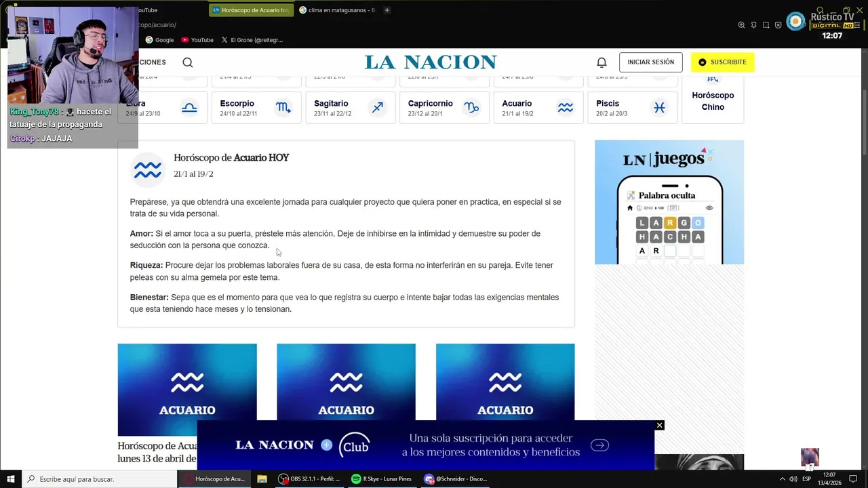Click the Piscis zodiac symbol icon
Image resolution: width=868 pixels, height=488 pixels.
[x=659, y=108]
